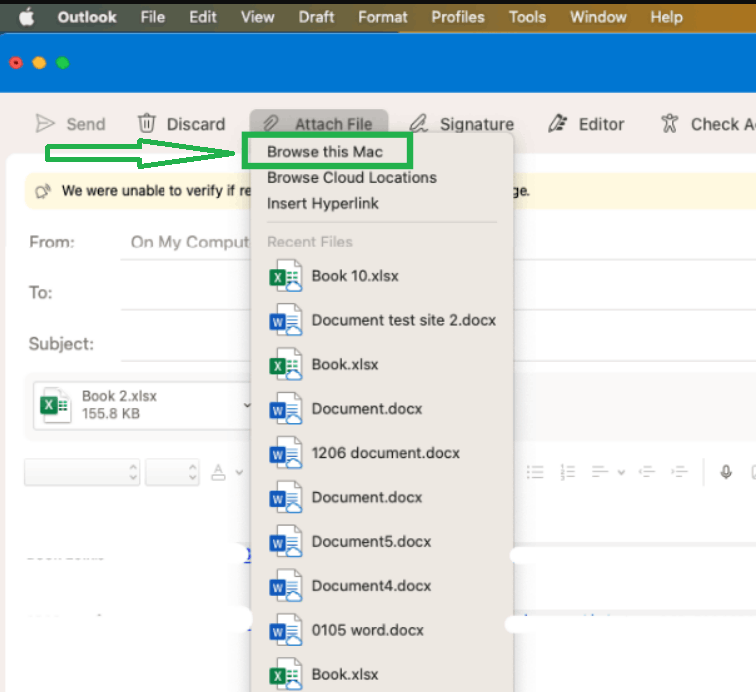Click the decrease indent icon
This screenshot has width=756, height=692.
pos(647,472)
